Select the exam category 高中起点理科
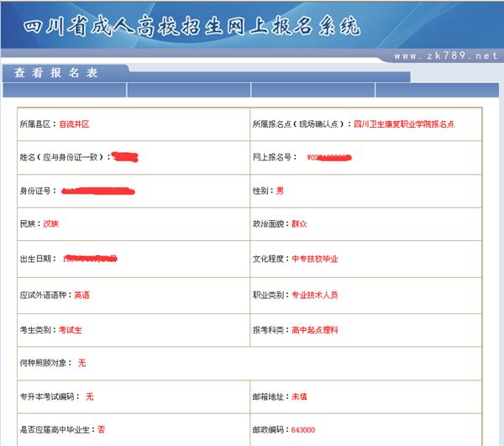This screenshot has width=504, height=446. [314, 330]
